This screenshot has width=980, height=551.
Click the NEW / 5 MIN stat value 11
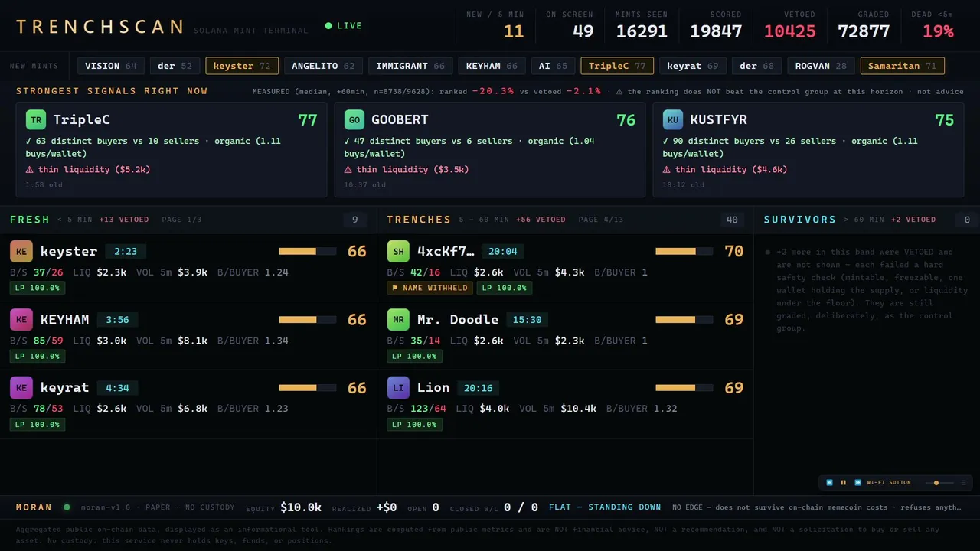click(514, 31)
